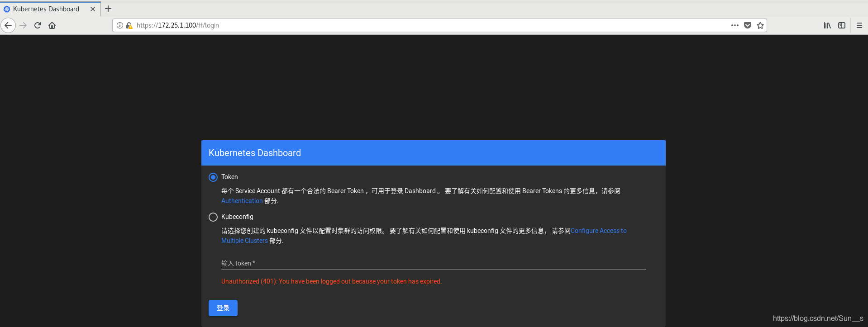Click the browser forward arrow

24,25
